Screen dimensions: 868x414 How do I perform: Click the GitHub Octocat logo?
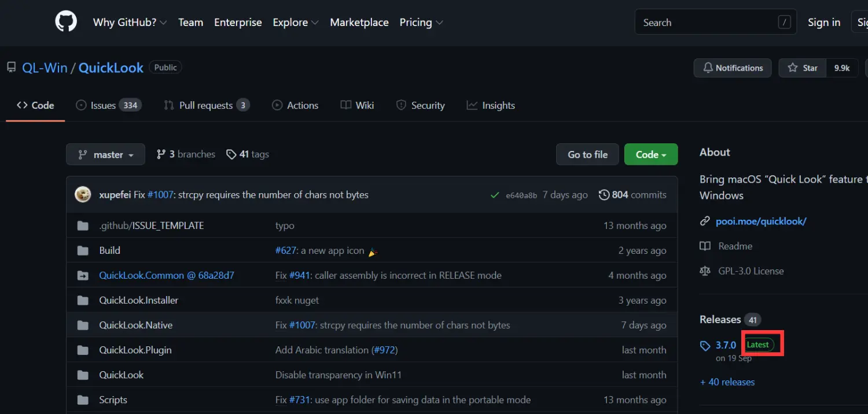[66, 22]
